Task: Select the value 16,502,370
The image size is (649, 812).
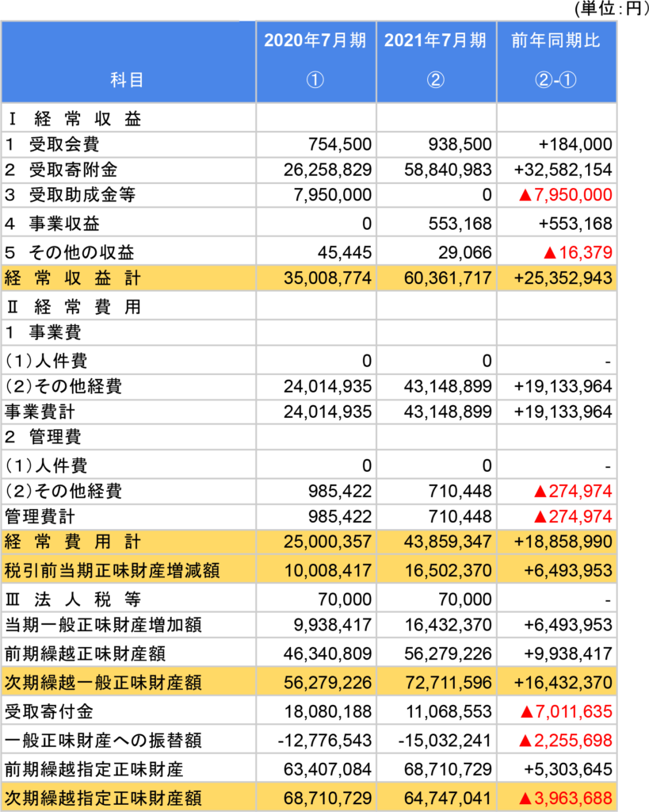Action: pos(449,571)
